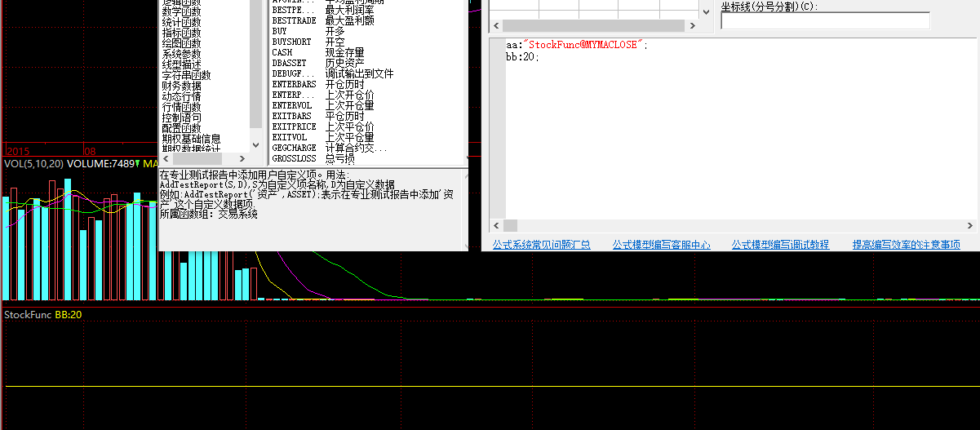Click the category list scroll down arrow

pyautogui.click(x=256, y=145)
